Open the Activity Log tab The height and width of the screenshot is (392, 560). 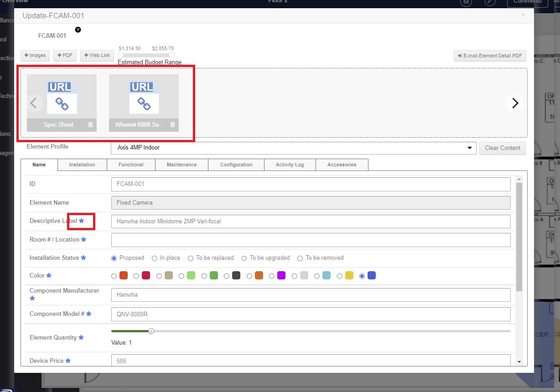[x=289, y=165]
